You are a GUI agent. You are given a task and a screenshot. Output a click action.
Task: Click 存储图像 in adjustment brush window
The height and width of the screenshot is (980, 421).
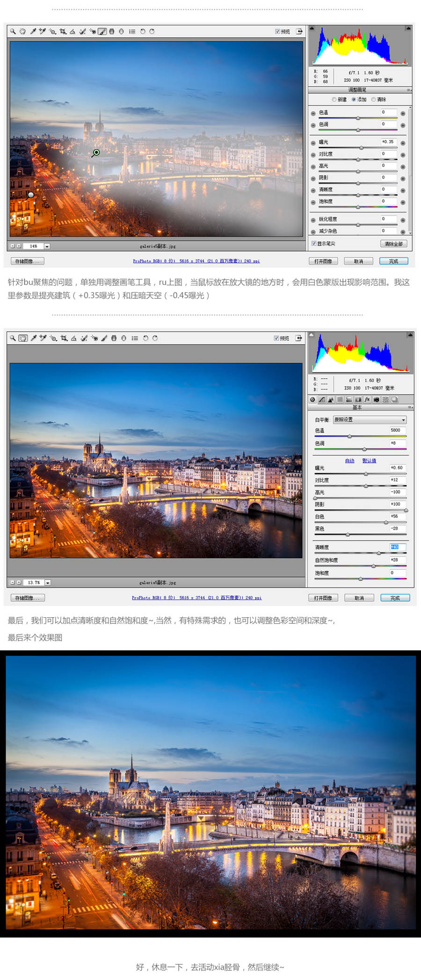27,261
